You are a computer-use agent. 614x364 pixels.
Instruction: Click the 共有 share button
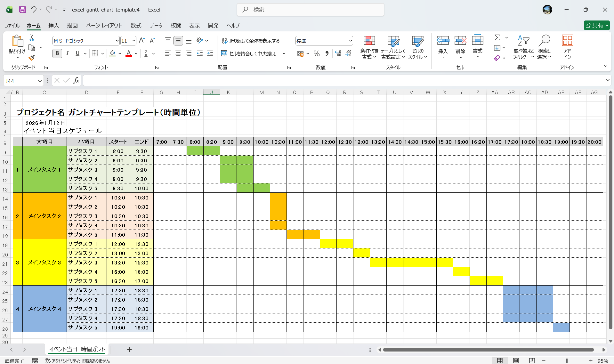click(x=596, y=25)
